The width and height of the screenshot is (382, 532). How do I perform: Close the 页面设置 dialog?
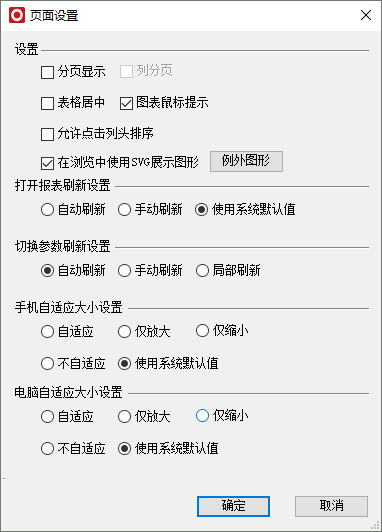click(366, 15)
